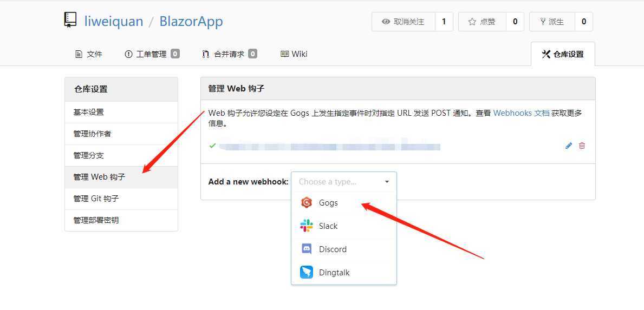Click the fork count next to 派生

pyautogui.click(x=584, y=22)
